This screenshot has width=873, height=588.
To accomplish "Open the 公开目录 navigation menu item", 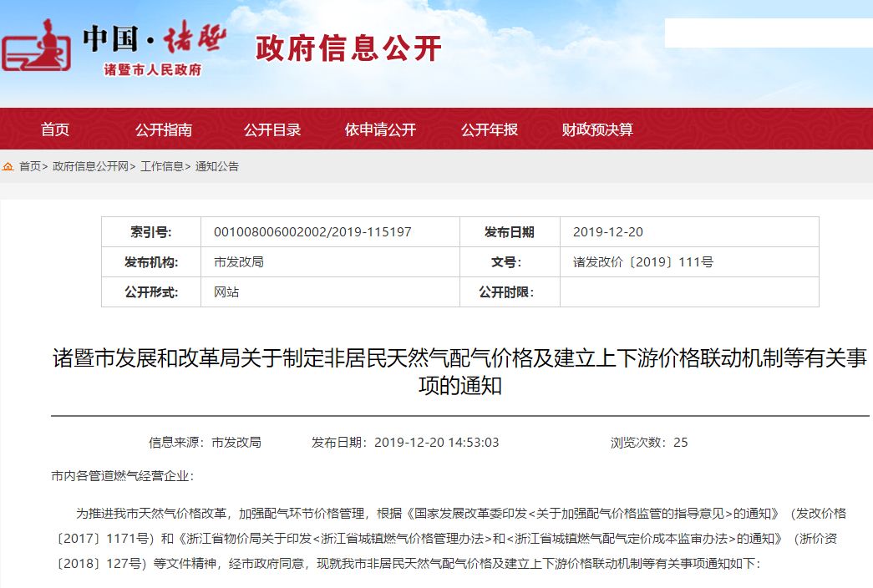I will click(x=272, y=129).
